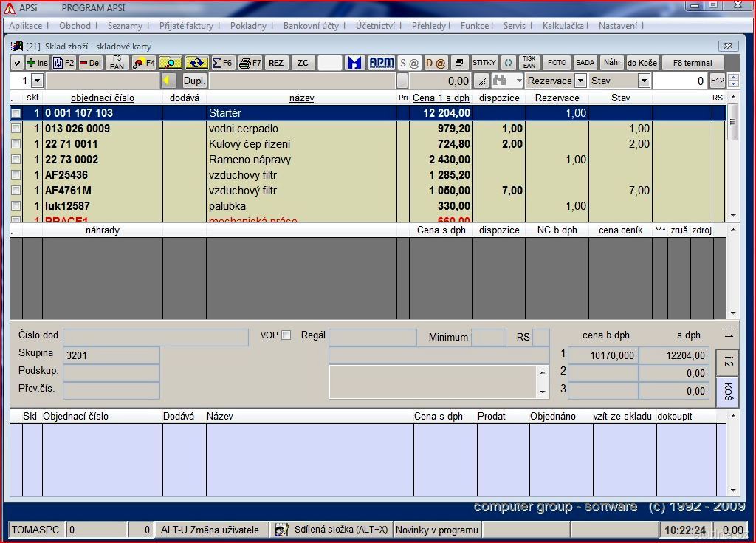The image size is (756, 543).
Task: Click the APM logo icon
Action: [x=382, y=64]
